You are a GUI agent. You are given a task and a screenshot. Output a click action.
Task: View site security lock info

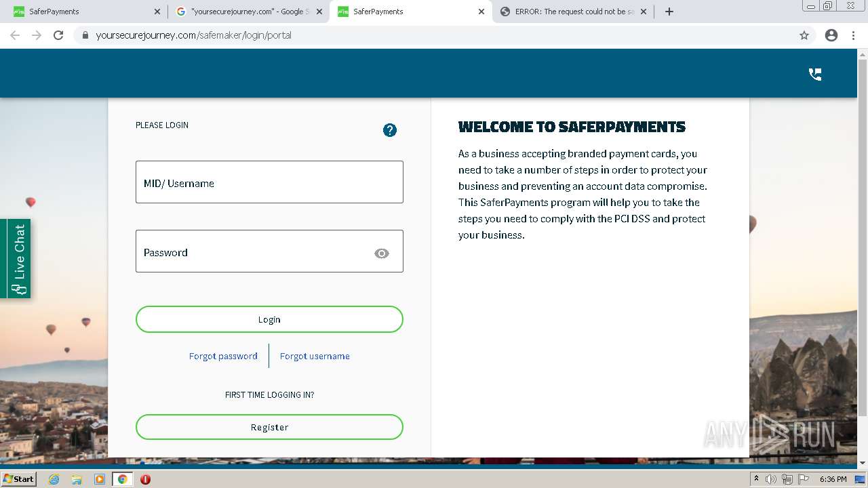tap(85, 35)
